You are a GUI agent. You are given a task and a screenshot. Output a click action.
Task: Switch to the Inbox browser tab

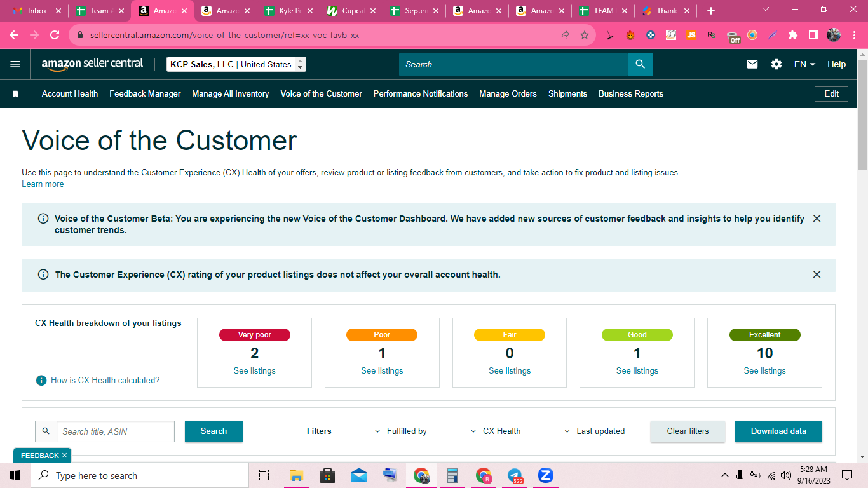coord(38,11)
